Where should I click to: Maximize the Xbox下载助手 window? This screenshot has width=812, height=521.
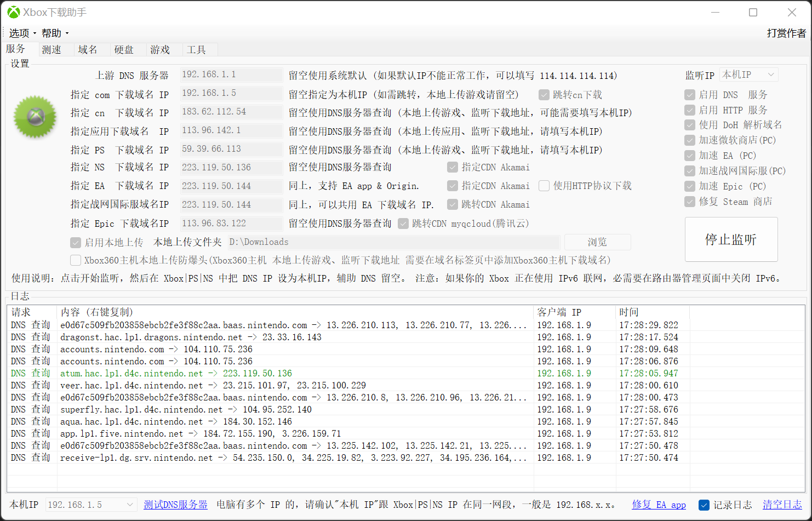(x=753, y=12)
